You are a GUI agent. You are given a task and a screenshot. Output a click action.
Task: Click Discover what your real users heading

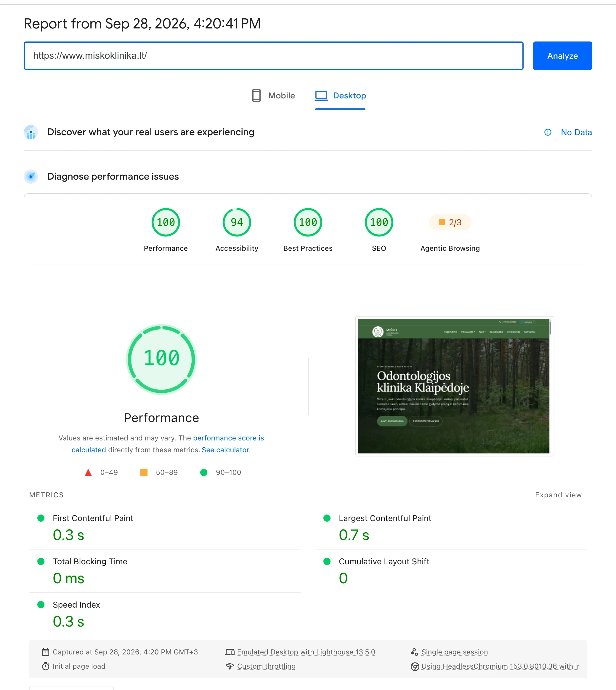[x=151, y=132]
